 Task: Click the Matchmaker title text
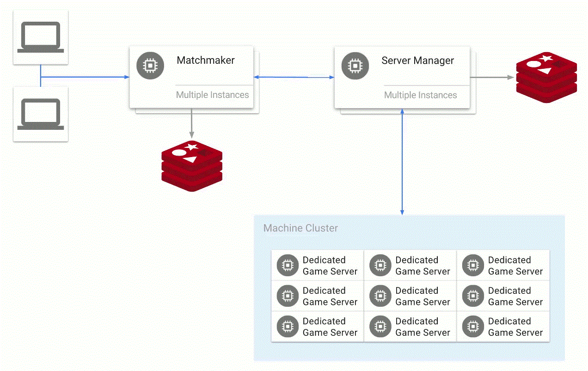pos(205,61)
